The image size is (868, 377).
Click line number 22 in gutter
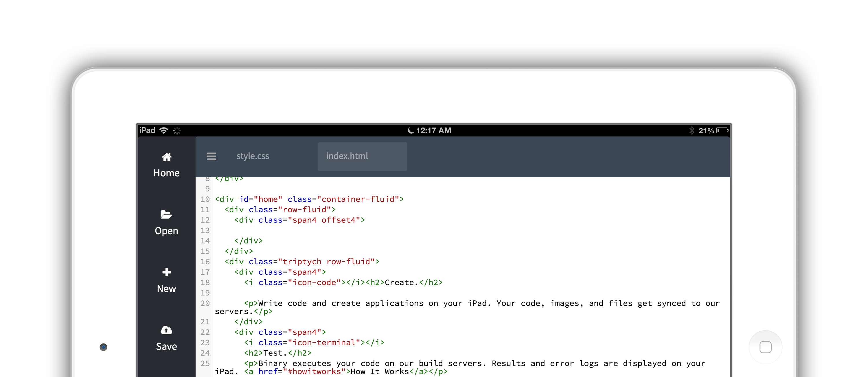[205, 332]
